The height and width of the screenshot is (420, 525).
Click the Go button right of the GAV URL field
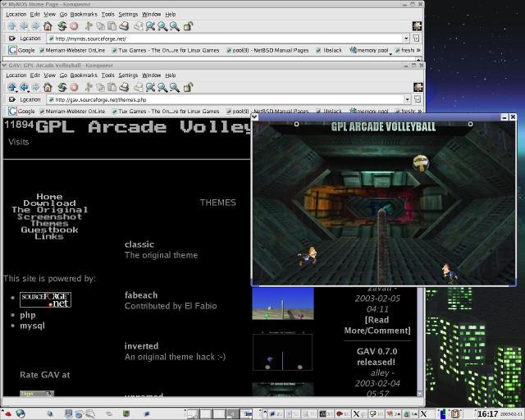418,99
